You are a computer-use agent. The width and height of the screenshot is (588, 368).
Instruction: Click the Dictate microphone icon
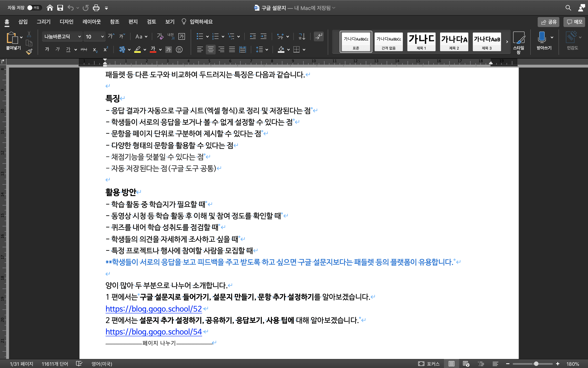pyautogui.click(x=542, y=37)
